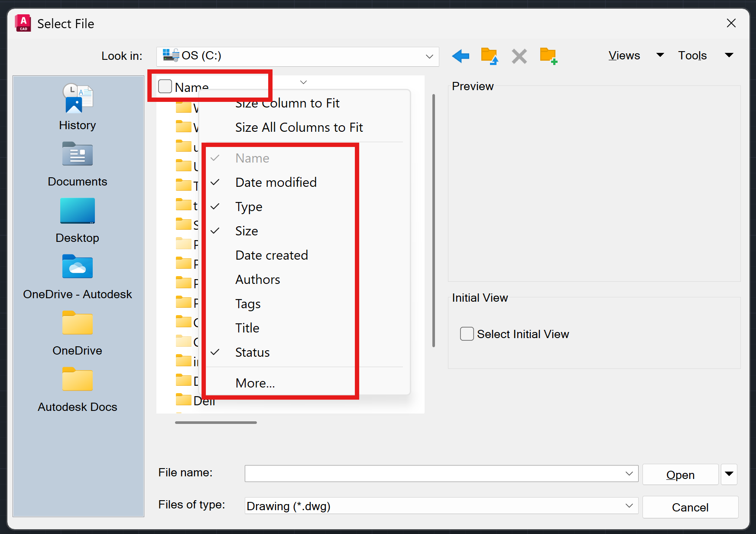This screenshot has width=756, height=534.
Task: Go back with the blue back arrow
Action: (x=460, y=56)
